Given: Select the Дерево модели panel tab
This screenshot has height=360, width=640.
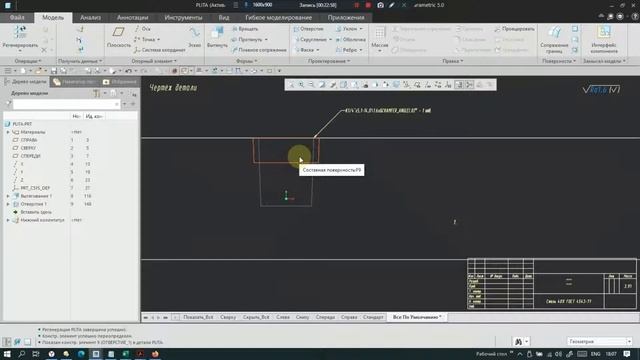Looking at the screenshot, I should [26, 82].
